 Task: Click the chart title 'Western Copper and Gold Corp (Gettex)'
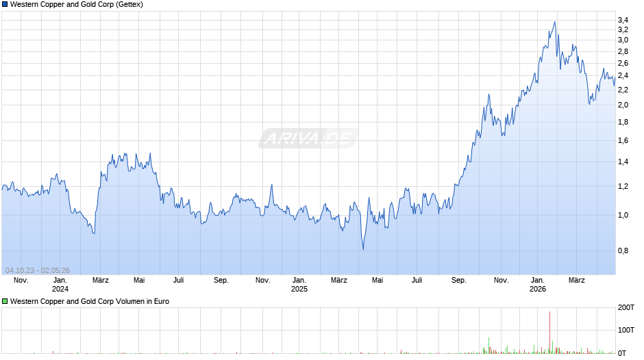point(77,5)
